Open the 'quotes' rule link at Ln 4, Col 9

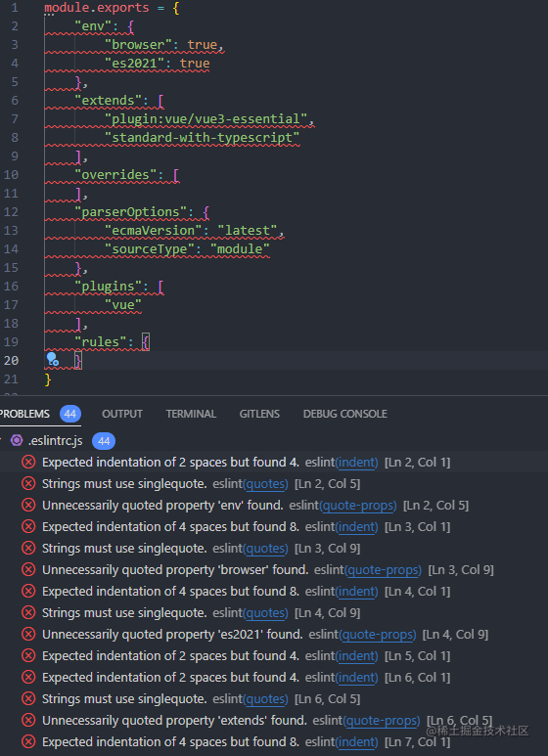point(266,613)
